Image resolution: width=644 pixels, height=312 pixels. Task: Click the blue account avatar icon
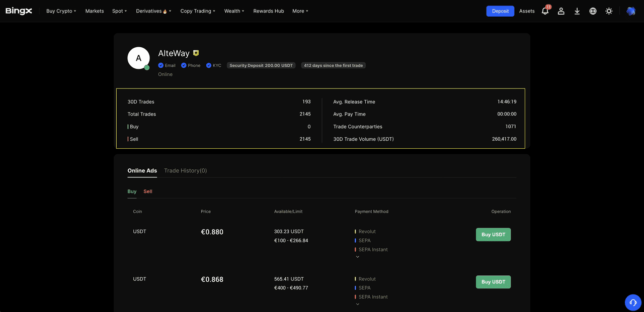click(630, 11)
